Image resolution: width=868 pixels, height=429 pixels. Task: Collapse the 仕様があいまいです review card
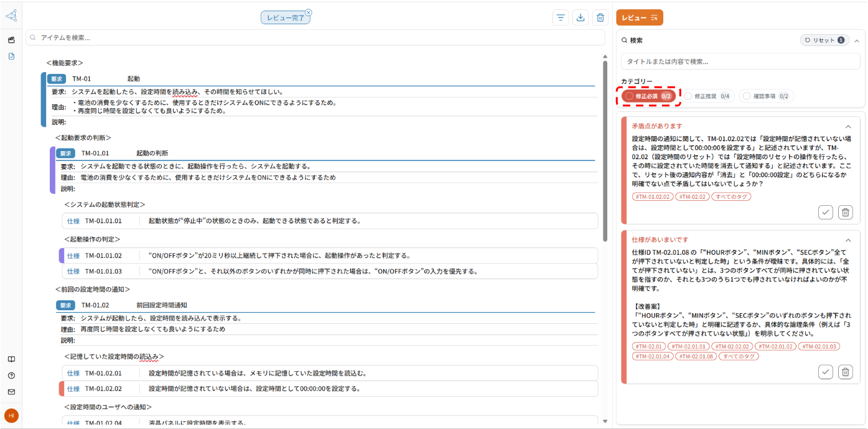click(847, 240)
